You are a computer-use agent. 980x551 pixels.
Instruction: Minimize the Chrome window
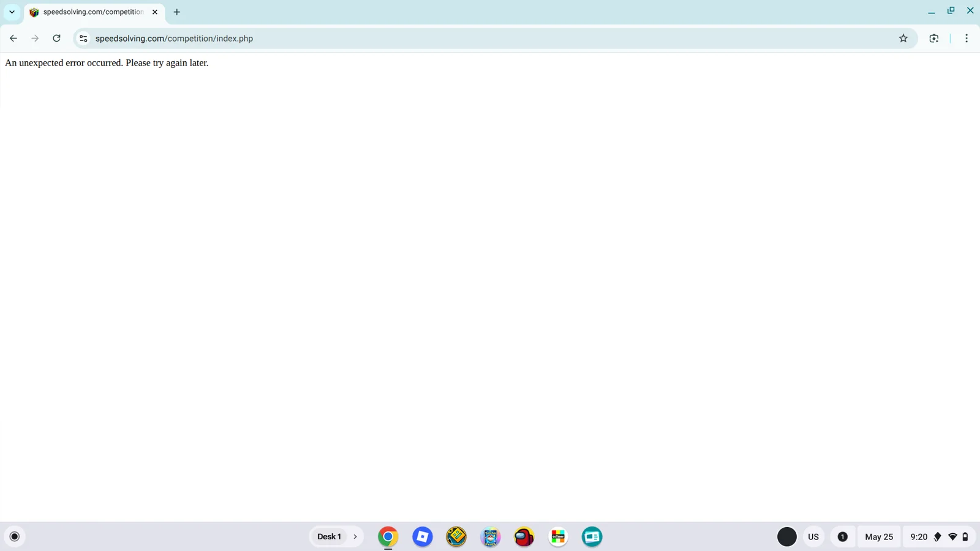pos(932,11)
